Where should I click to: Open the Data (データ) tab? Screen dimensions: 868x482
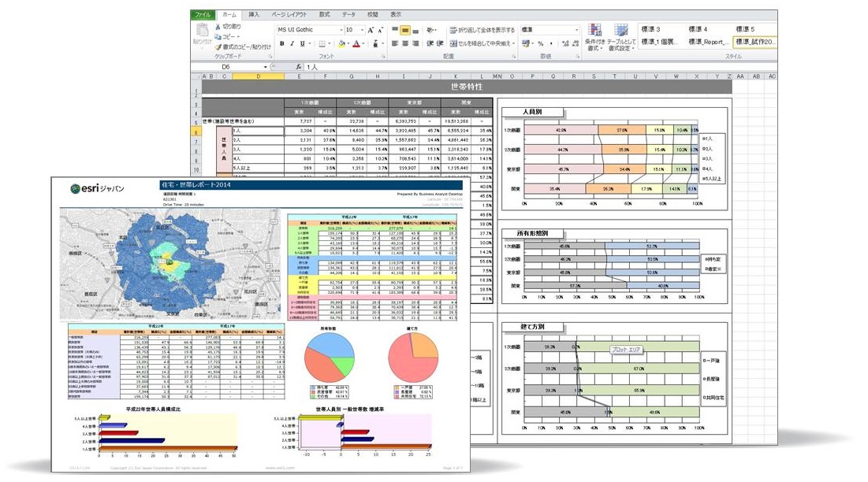(348, 14)
